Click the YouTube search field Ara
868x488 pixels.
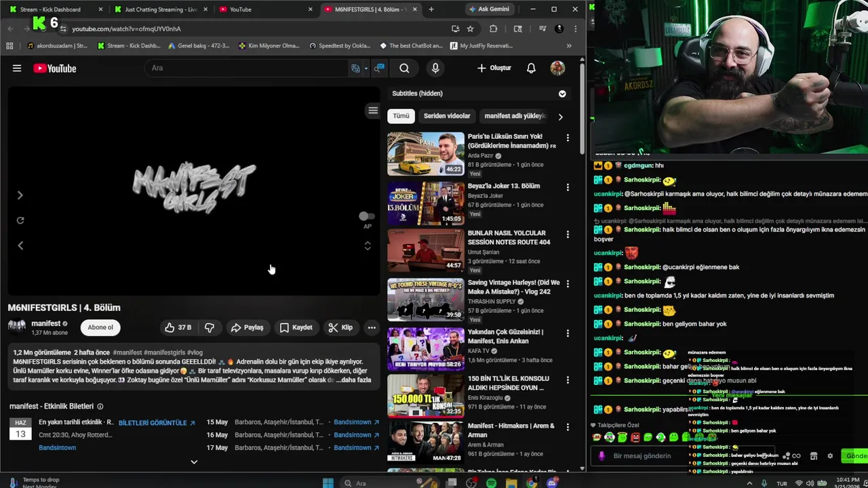[248, 68]
